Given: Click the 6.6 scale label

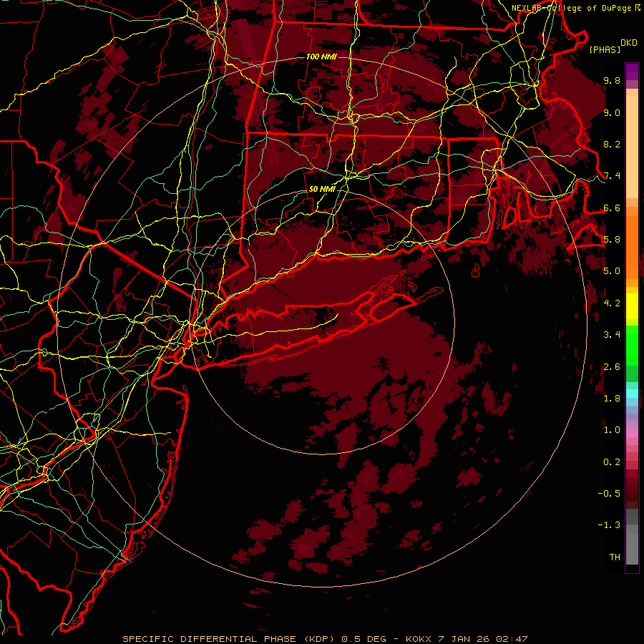Looking at the screenshot, I should point(612,208).
